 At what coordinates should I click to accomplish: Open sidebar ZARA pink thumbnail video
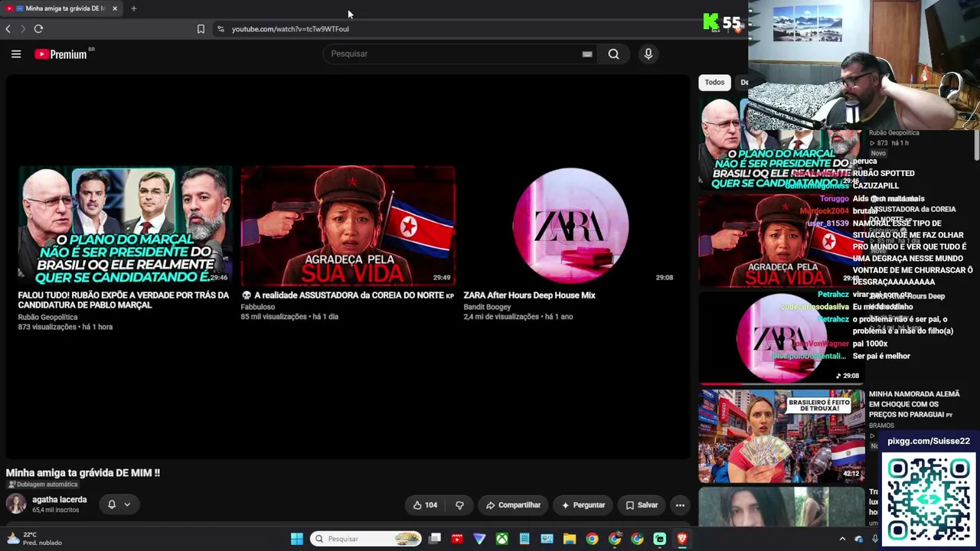[x=782, y=337]
